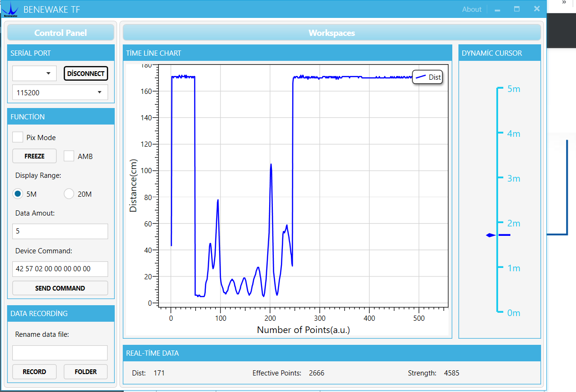Click the Dist legend entry in chart
Image resolution: width=576 pixels, height=392 pixels.
(428, 77)
